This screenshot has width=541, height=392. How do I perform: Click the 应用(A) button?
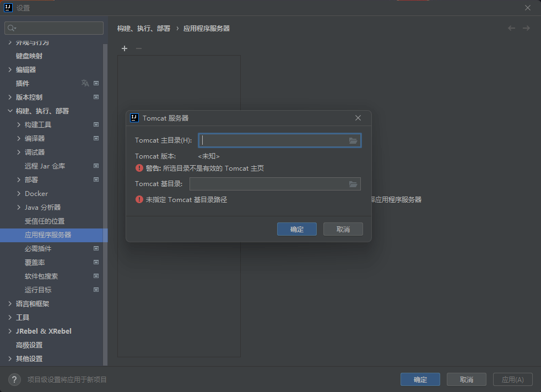point(513,379)
